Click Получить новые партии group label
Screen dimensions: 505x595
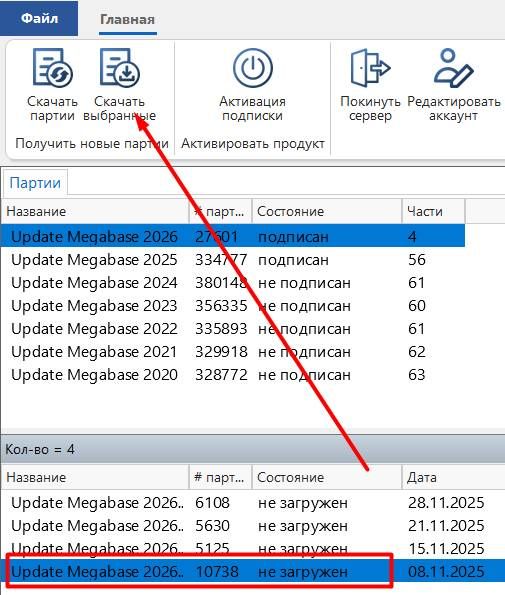coord(92,143)
